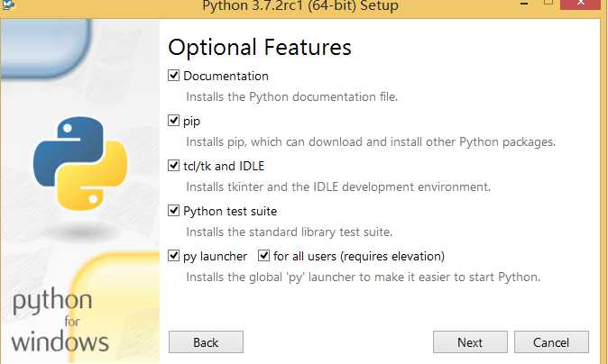This screenshot has width=608, height=364.
Task: Click the installer icon in title bar
Action: pos(7,5)
